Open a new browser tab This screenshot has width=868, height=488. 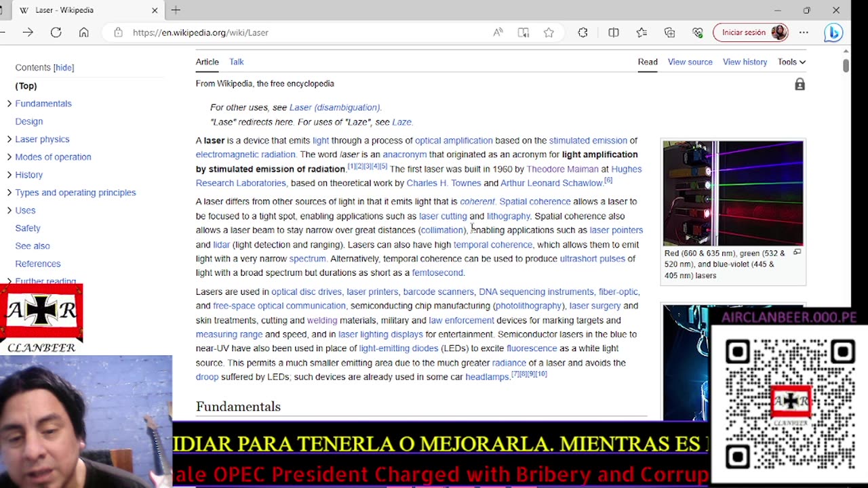tap(176, 10)
